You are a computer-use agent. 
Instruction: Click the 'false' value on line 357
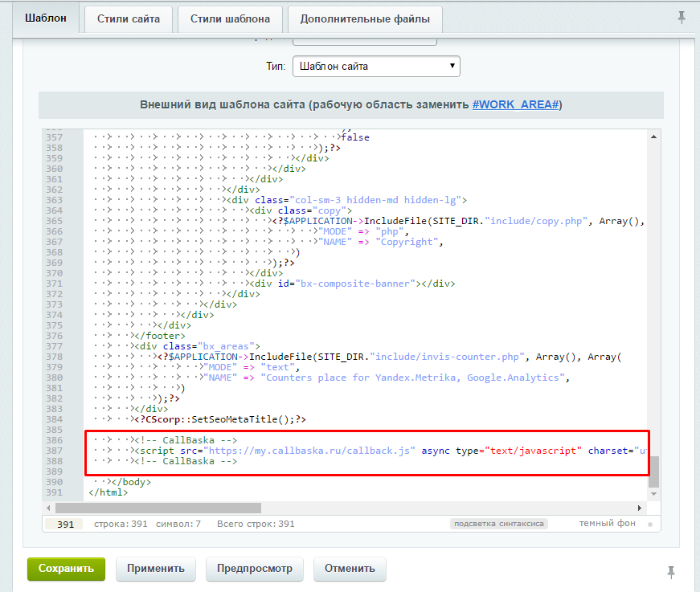355,137
